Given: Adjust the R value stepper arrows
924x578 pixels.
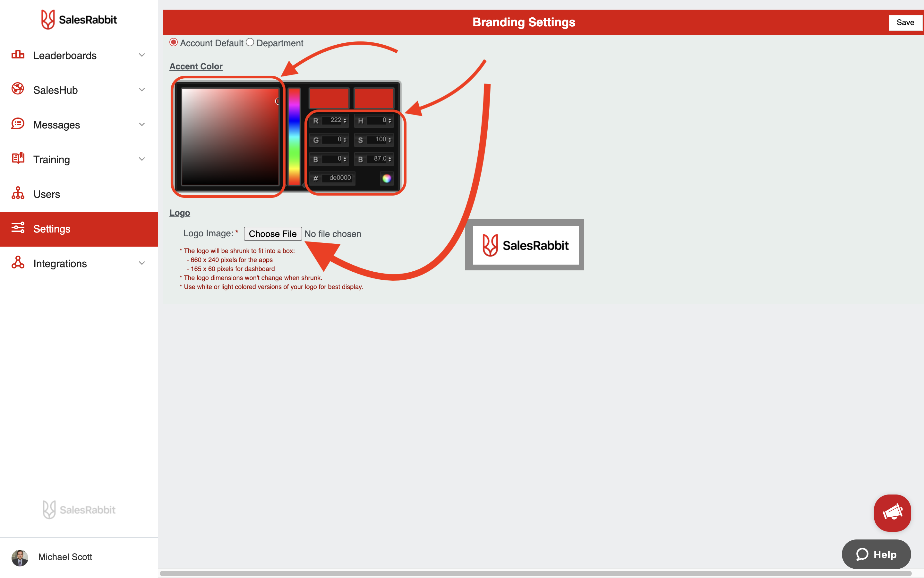Looking at the screenshot, I should tap(345, 120).
